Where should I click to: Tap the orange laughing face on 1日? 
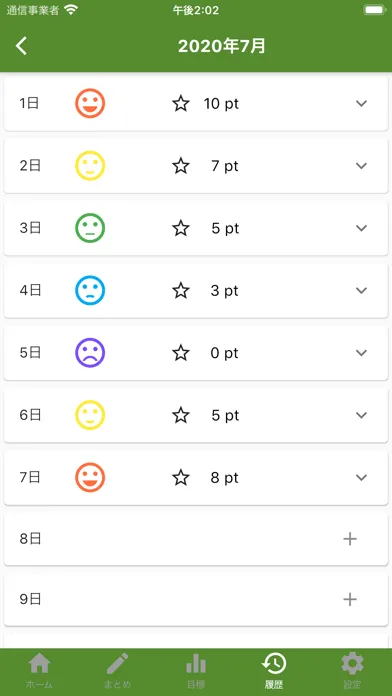(90, 103)
